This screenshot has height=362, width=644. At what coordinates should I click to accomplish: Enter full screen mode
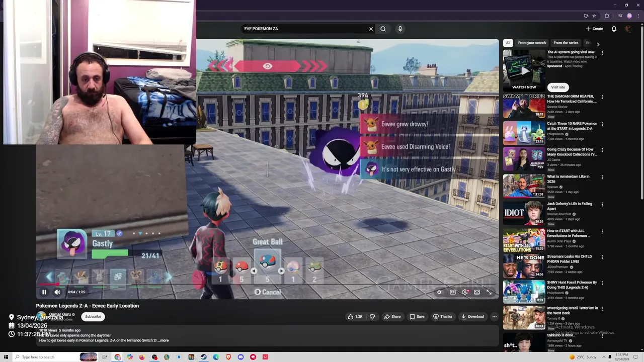point(489,292)
